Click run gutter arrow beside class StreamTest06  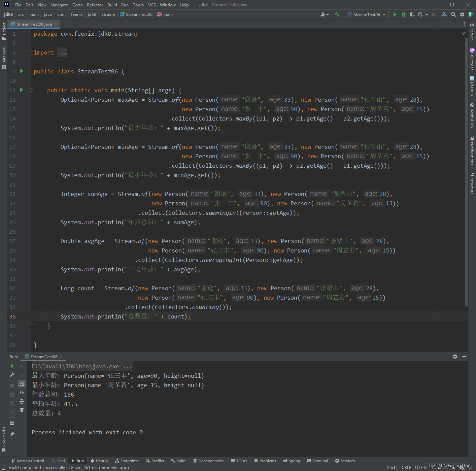22,71
